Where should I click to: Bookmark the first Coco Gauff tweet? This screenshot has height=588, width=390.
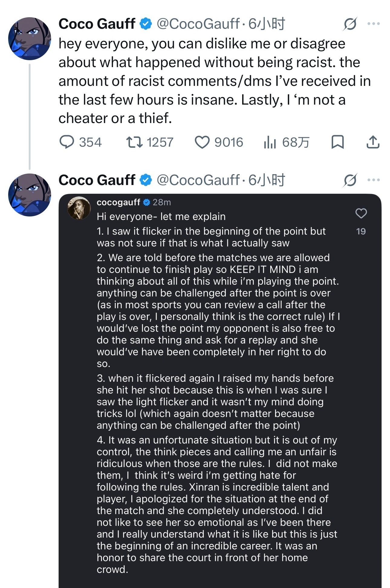[337, 142]
